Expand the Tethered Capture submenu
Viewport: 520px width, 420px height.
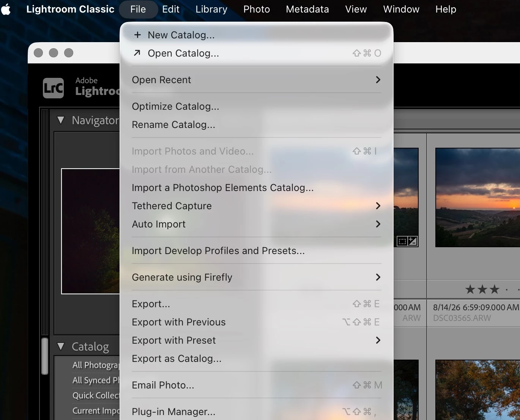coord(257,206)
